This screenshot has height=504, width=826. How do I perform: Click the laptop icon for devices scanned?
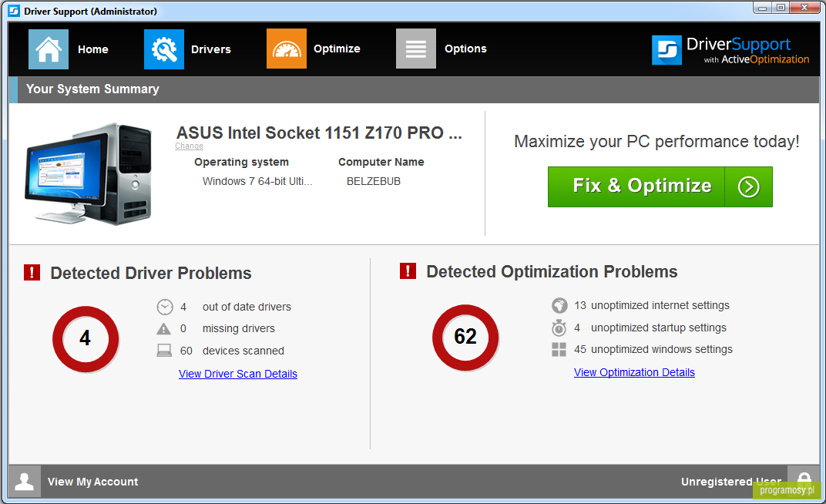coord(164,351)
